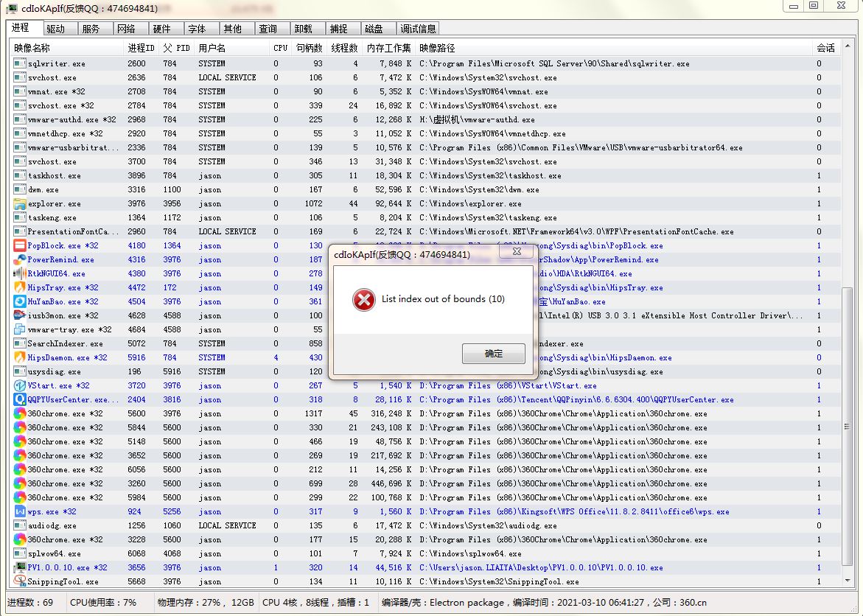Click the HipsDaemon.exe process icon
This screenshot has width=863, height=616.
20,357
